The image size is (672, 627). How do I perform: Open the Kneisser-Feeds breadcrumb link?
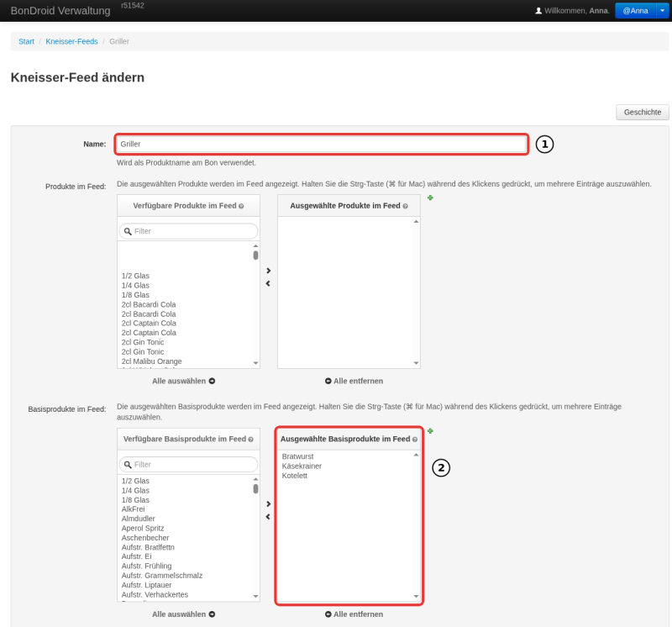click(71, 41)
